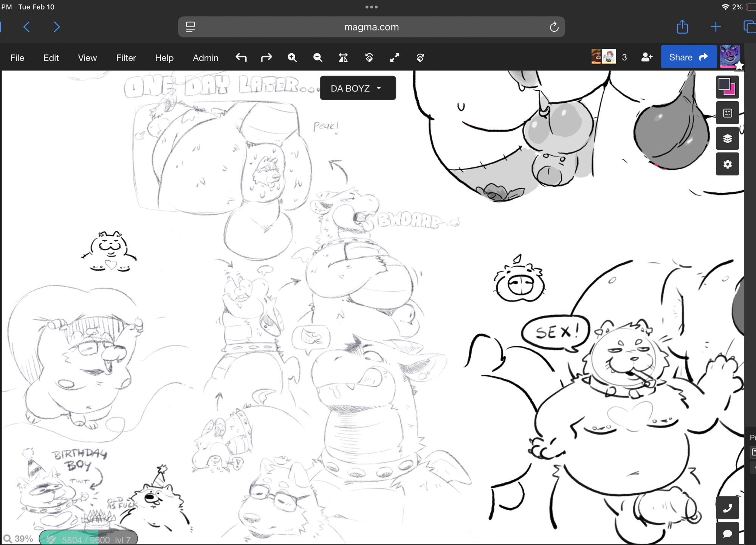This screenshot has height=545, width=756.
Task: Zoom out with the magnifier minus icon
Action: point(318,57)
